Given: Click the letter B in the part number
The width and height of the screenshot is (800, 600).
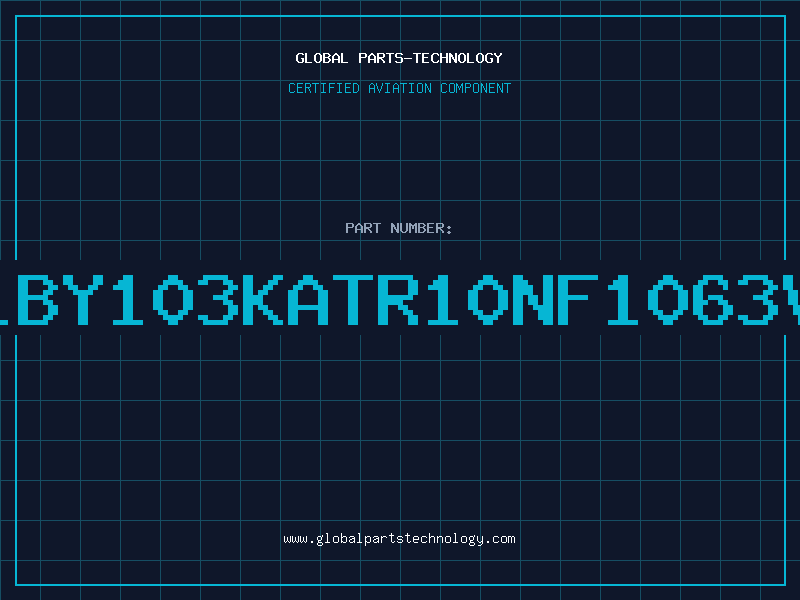Looking at the screenshot, I should 38,299.
